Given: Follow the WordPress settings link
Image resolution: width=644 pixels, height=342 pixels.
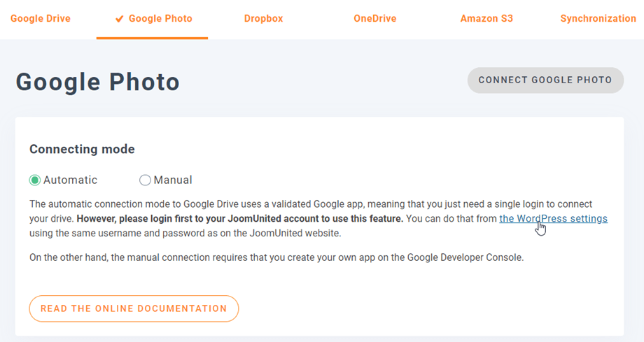Looking at the screenshot, I should [553, 219].
